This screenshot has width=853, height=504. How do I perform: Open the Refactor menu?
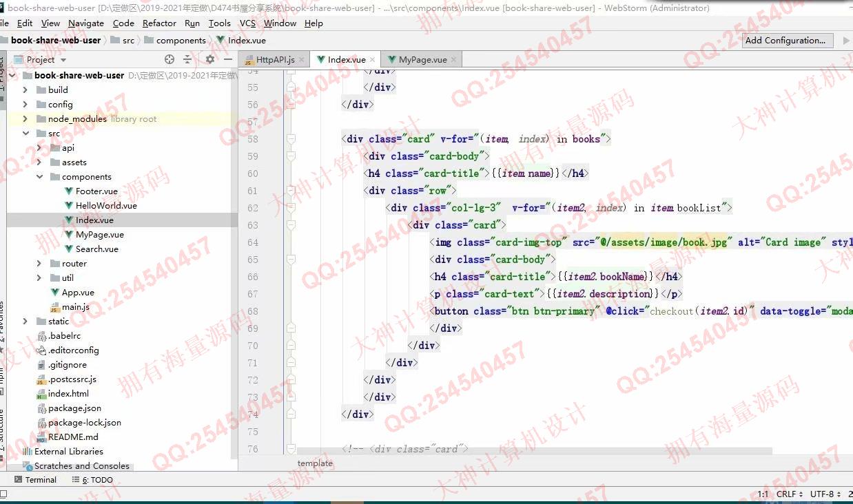160,23
